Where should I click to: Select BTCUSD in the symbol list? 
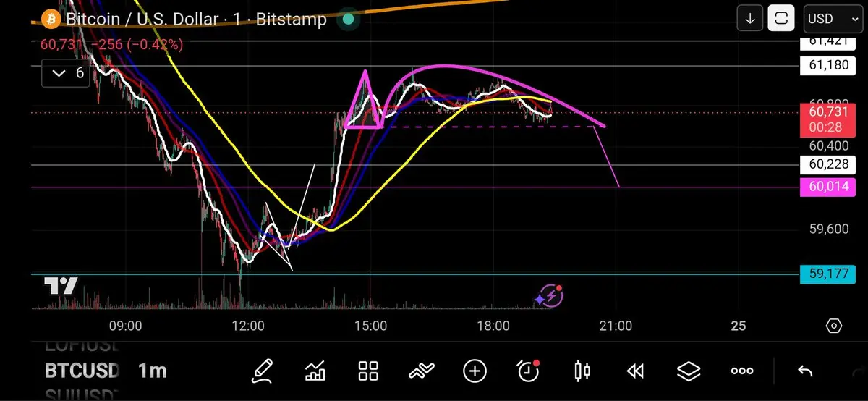(82, 371)
